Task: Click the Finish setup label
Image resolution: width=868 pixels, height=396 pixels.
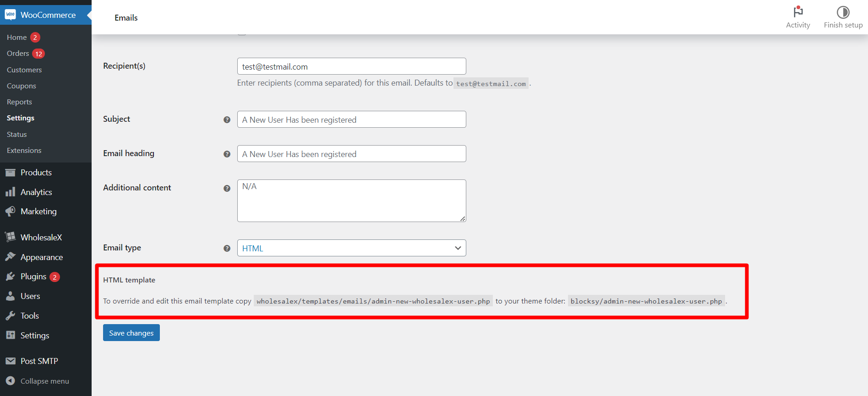Action: (843, 25)
